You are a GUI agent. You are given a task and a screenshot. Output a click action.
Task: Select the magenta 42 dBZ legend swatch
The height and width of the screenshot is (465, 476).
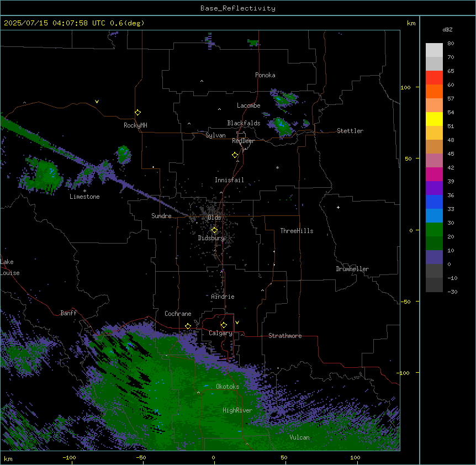pyautogui.click(x=434, y=174)
